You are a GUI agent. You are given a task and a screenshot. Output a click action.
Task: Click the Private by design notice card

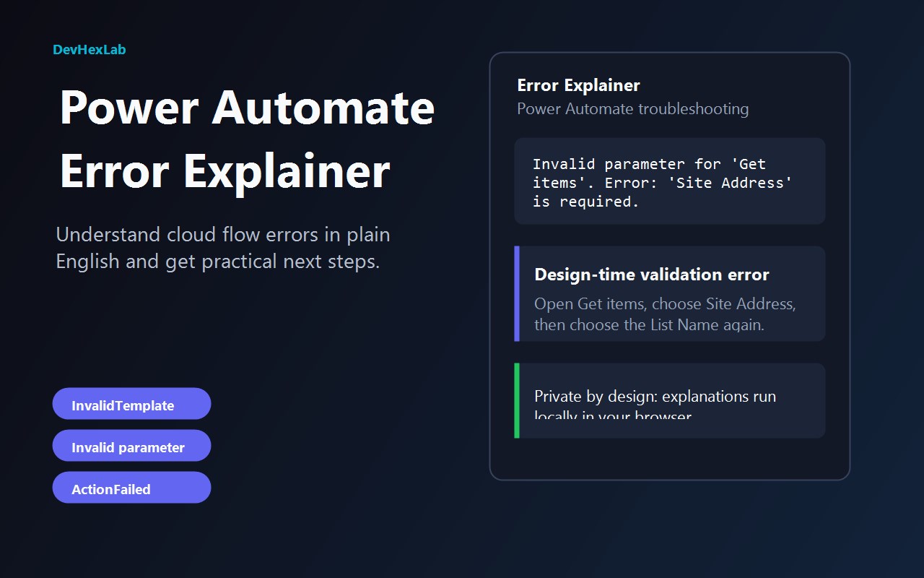point(670,400)
